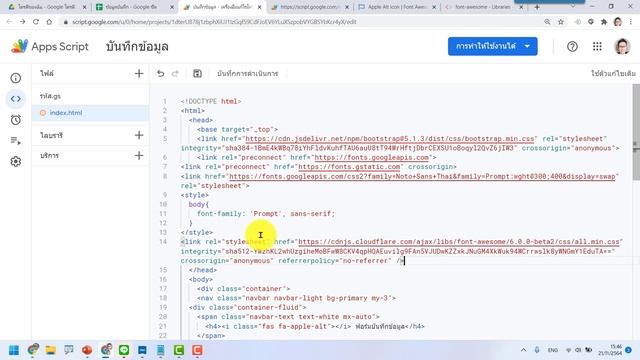This screenshot has height=360, width=640.
Task: Open the fonts.gstatic.com link on line 7
Action: coord(349,167)
